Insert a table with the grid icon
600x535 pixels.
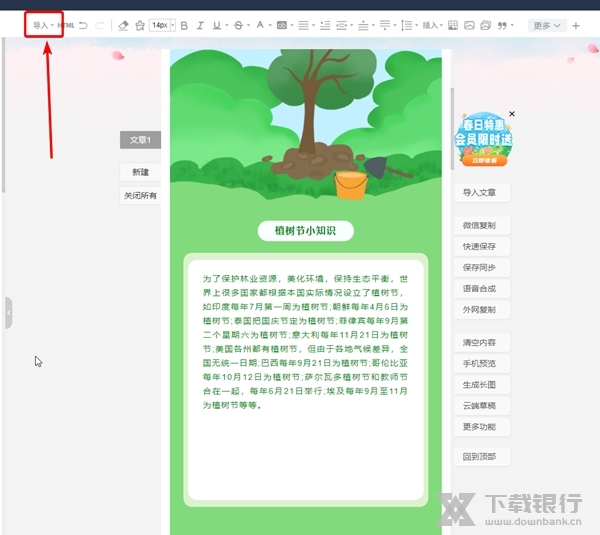point(453,25)
